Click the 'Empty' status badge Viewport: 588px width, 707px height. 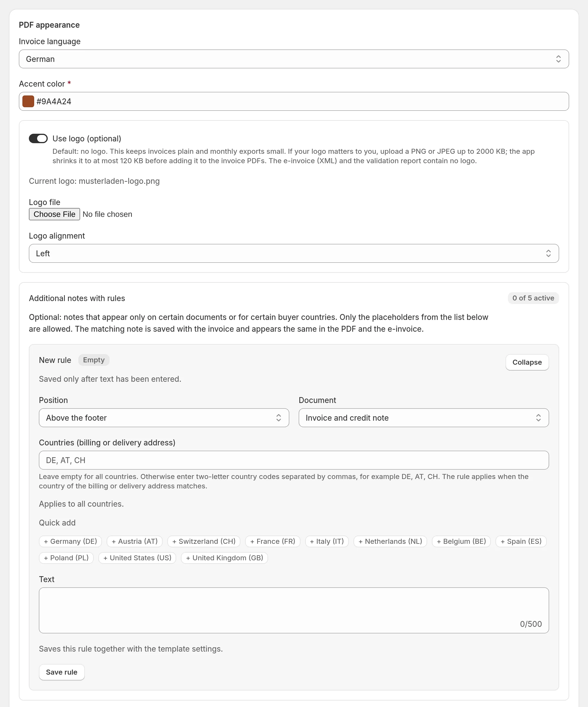[x=94, y=360]
